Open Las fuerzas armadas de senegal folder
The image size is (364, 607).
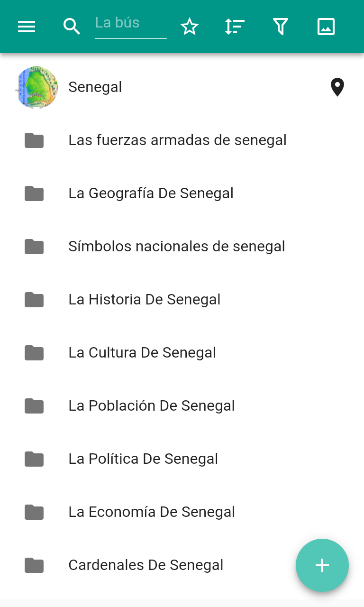click(x=182, y=140)
